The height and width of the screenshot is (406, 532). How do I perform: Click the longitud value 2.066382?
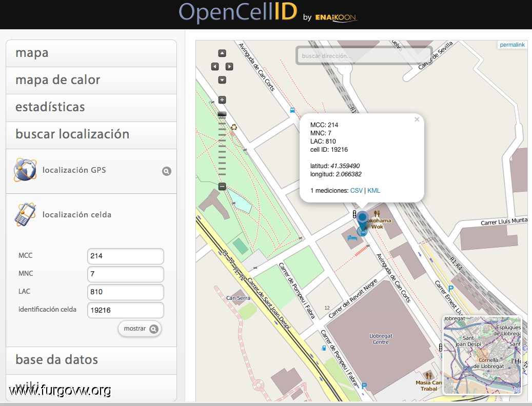point(348,174)
